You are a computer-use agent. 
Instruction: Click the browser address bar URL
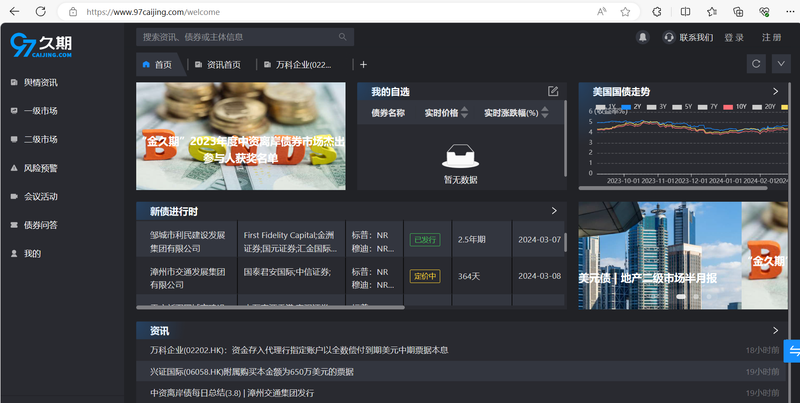point(153,12)
